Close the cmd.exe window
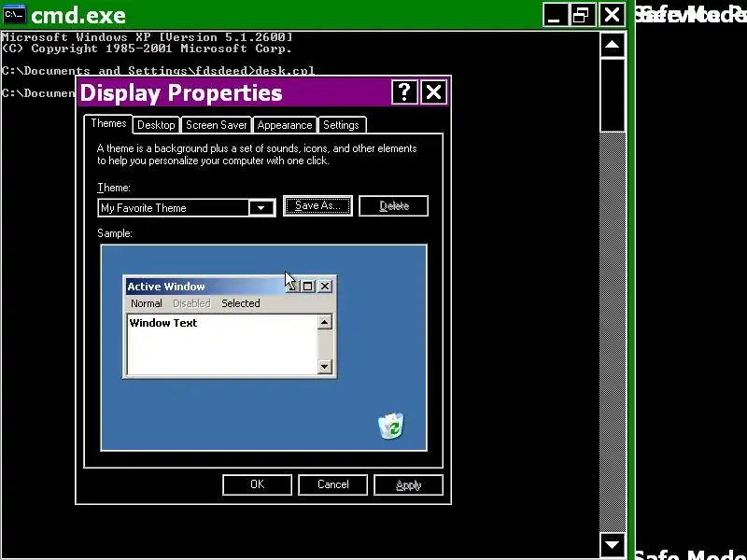 pyautogui.click(x=612, y=15)
